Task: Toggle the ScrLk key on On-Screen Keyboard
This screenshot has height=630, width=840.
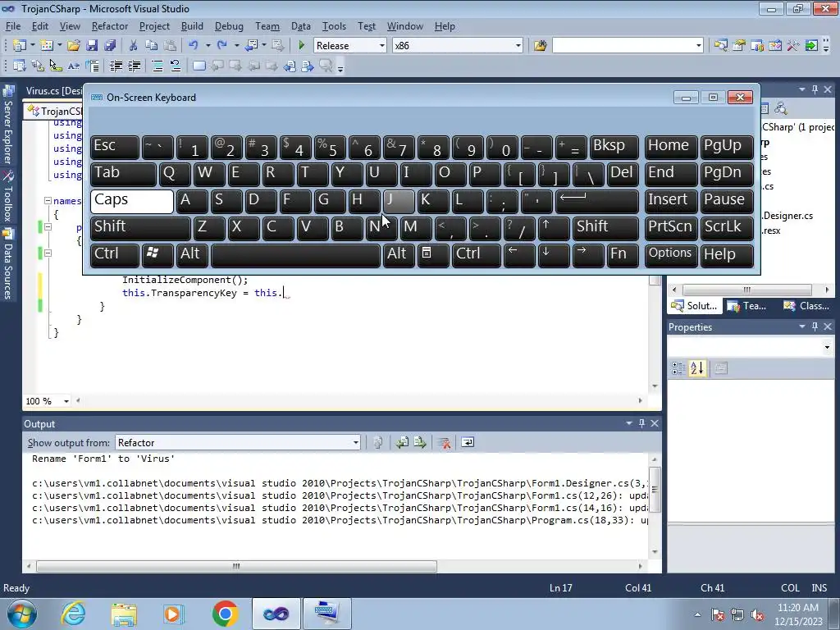Action: point(727,228)
